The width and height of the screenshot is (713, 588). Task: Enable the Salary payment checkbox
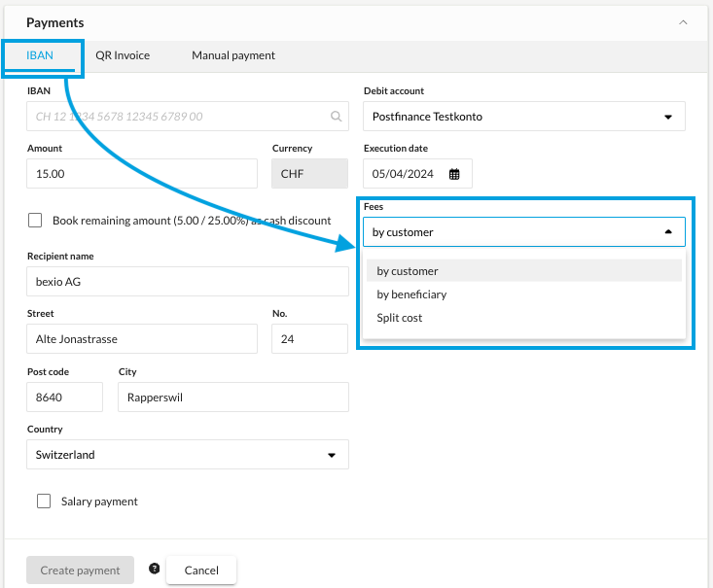(x=44, y=502)
